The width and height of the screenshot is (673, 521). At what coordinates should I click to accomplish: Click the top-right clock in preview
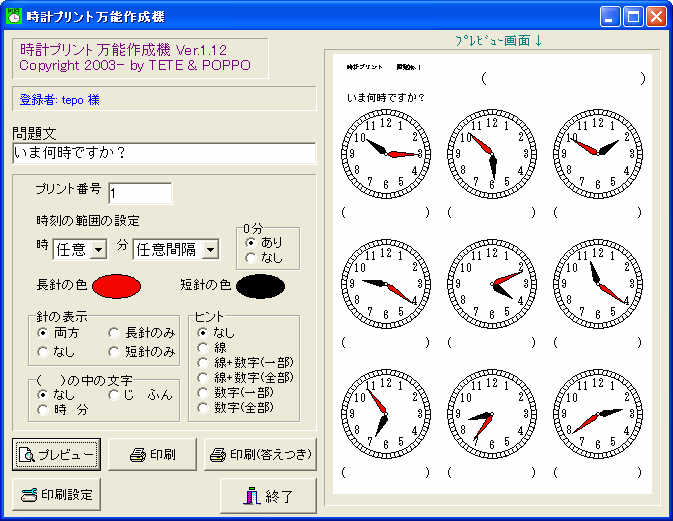598,154
